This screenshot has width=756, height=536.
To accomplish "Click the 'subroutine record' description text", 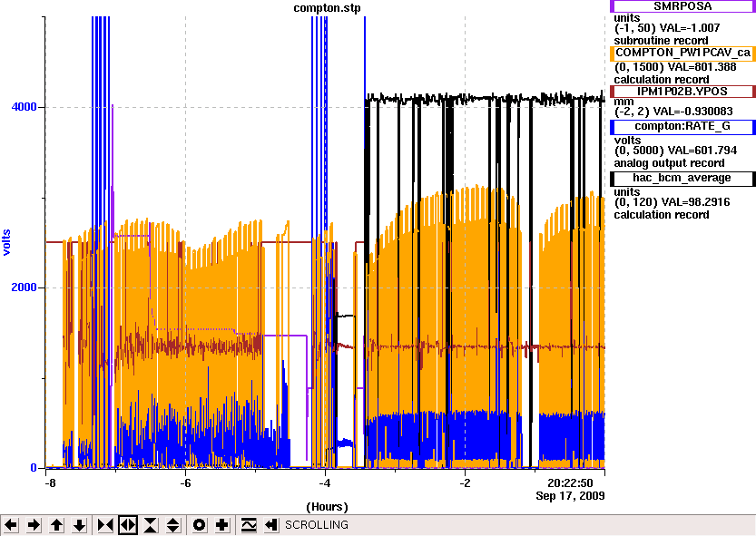I will coord(661,41).
